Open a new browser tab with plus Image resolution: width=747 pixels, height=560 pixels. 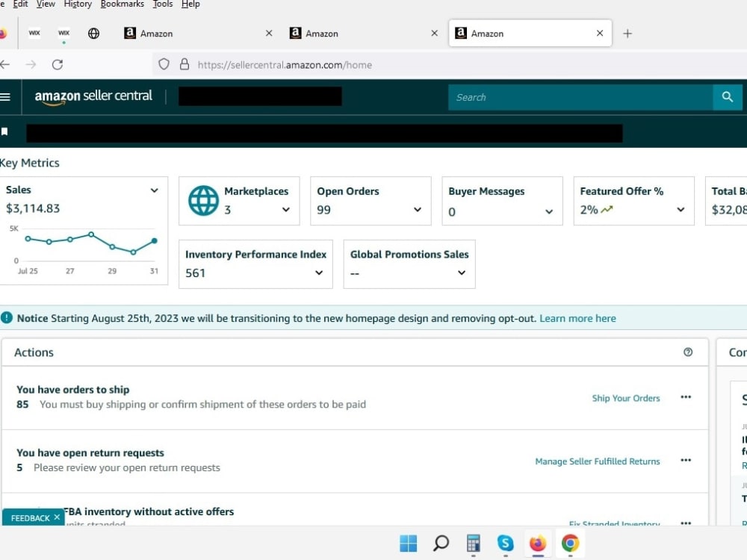[x=627, y=34]
